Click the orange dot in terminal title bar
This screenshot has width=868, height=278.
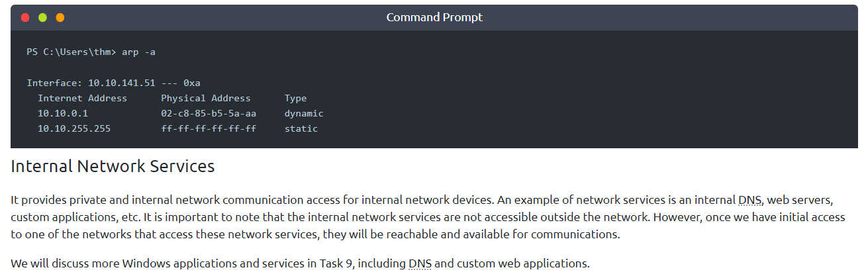click(x=60, y=18)
